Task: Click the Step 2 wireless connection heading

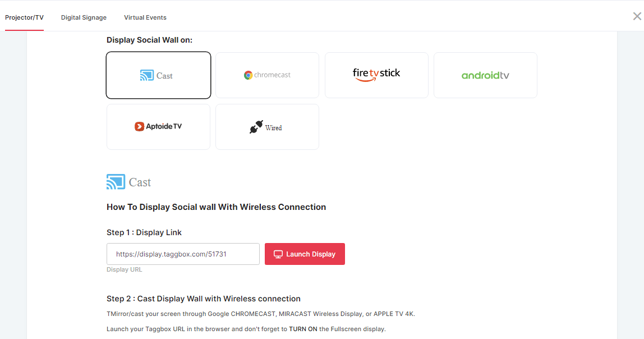Action: coord(204,299)
